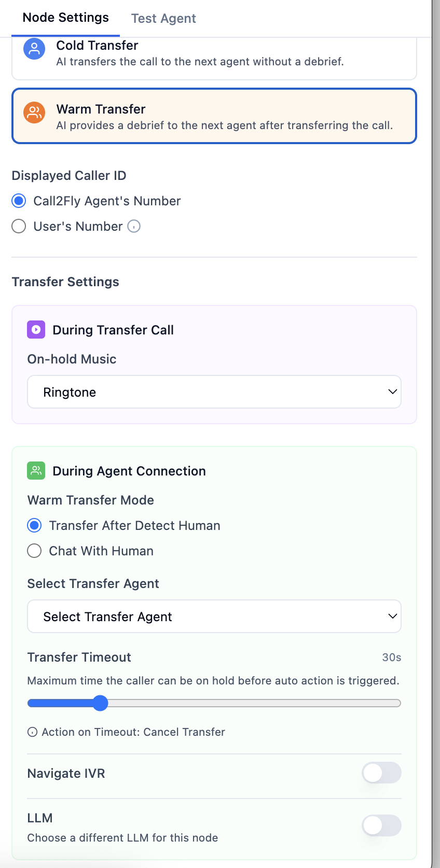Select Call2Fly Agent's Number radio option
The width and height of the screenshot is (440, 868).
19,201
